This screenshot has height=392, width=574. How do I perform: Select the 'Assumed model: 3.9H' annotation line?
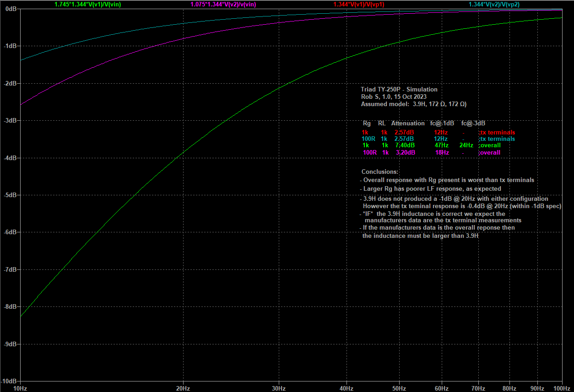pyautogui.click(x=414, y=104)
